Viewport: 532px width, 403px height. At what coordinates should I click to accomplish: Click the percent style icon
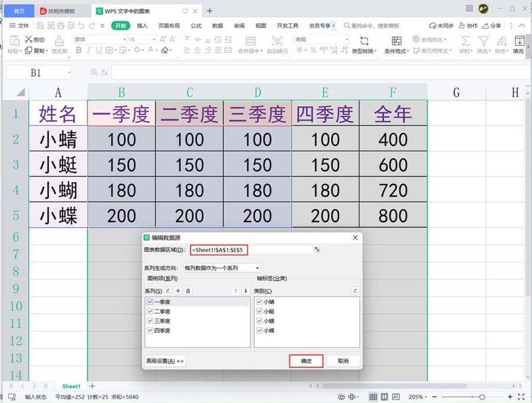[x=313, y=50]
